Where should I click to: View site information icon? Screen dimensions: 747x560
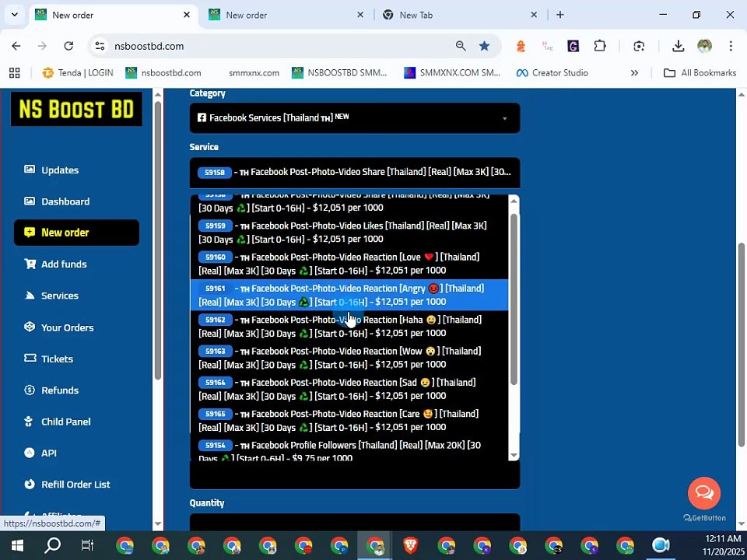tap(100, 46)
